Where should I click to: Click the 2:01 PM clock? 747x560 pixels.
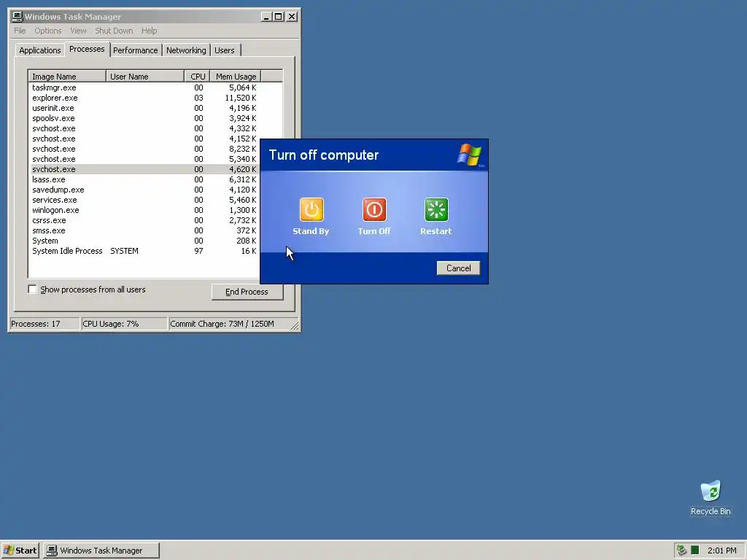click(x=721, y=551)
